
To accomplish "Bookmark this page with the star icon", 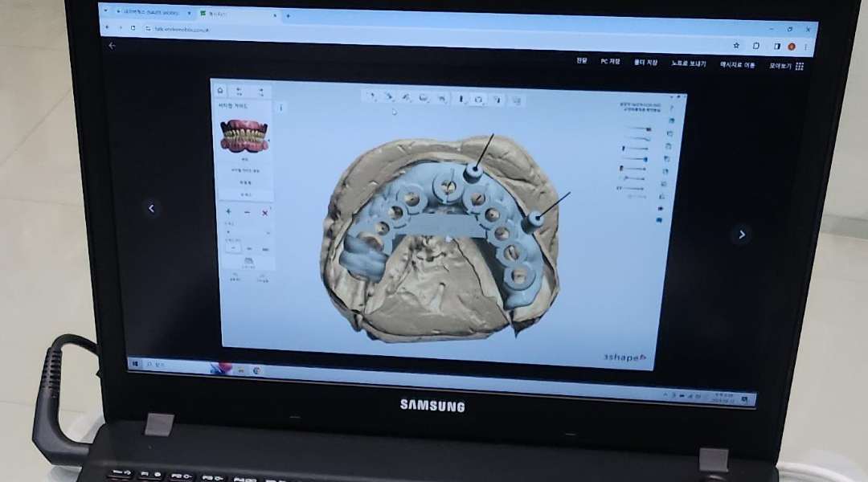I will point(735,45).
